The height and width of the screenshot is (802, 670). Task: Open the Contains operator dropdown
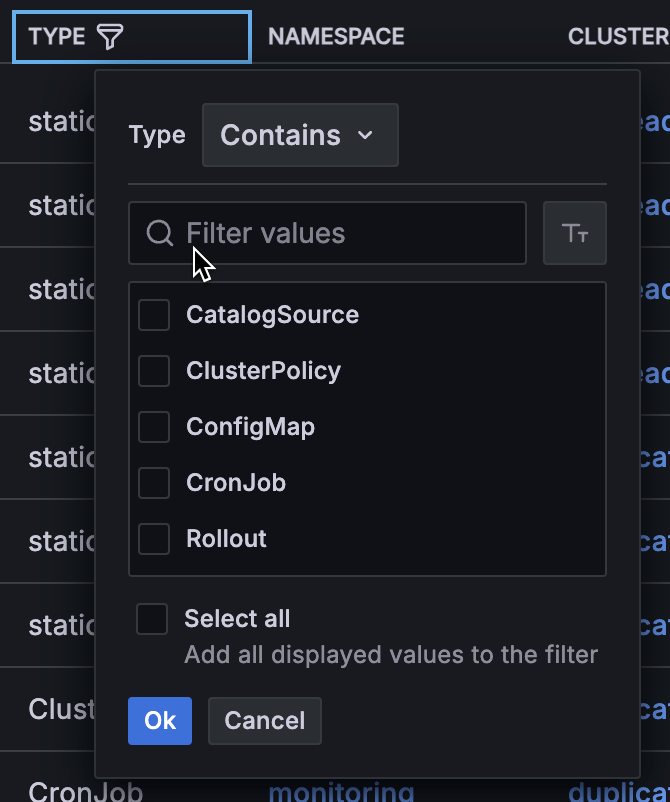(x=300, y=134)
